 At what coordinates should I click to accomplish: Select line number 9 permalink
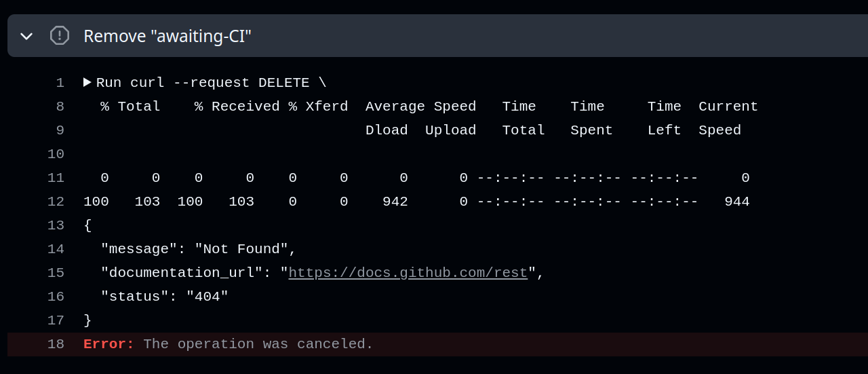(x=60, y=130)
